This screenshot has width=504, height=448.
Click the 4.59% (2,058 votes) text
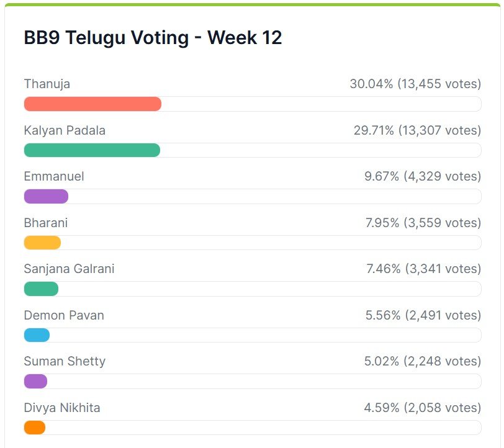click(422, 408)
